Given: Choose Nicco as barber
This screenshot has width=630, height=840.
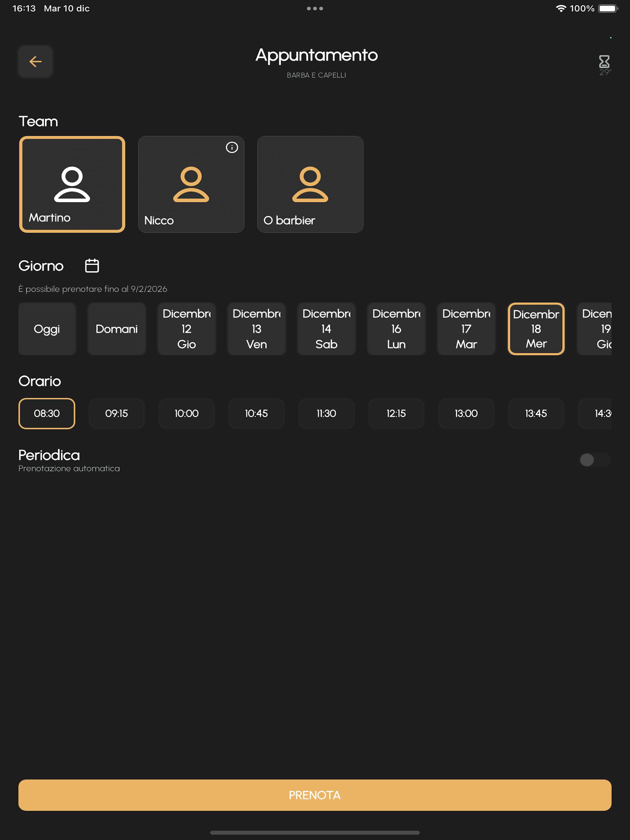Looking at the screenshot, I should pyautogui.click(x=191, y=184).
